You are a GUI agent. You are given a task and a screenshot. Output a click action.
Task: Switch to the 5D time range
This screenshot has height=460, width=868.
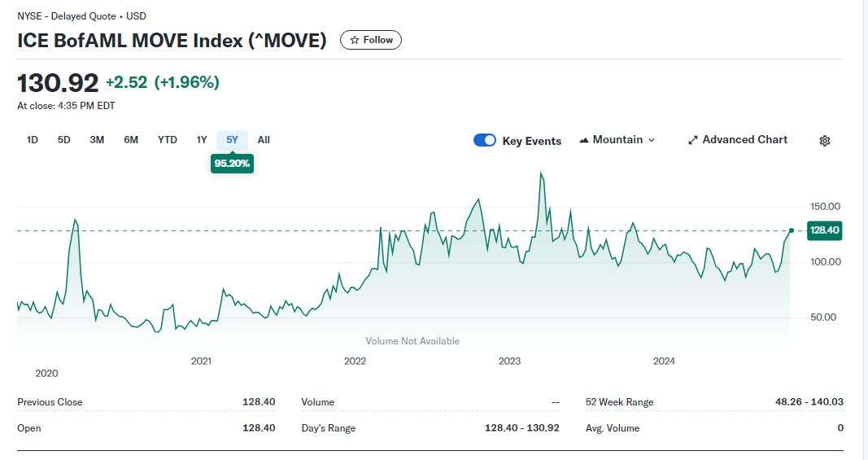coord(64,140)
